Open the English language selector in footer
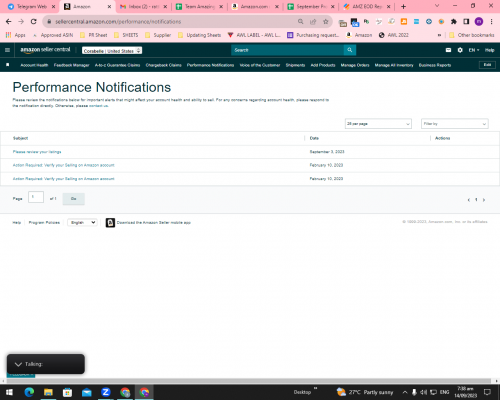The width and height of the screenshot is (500, 400). [x=82, y=222]
